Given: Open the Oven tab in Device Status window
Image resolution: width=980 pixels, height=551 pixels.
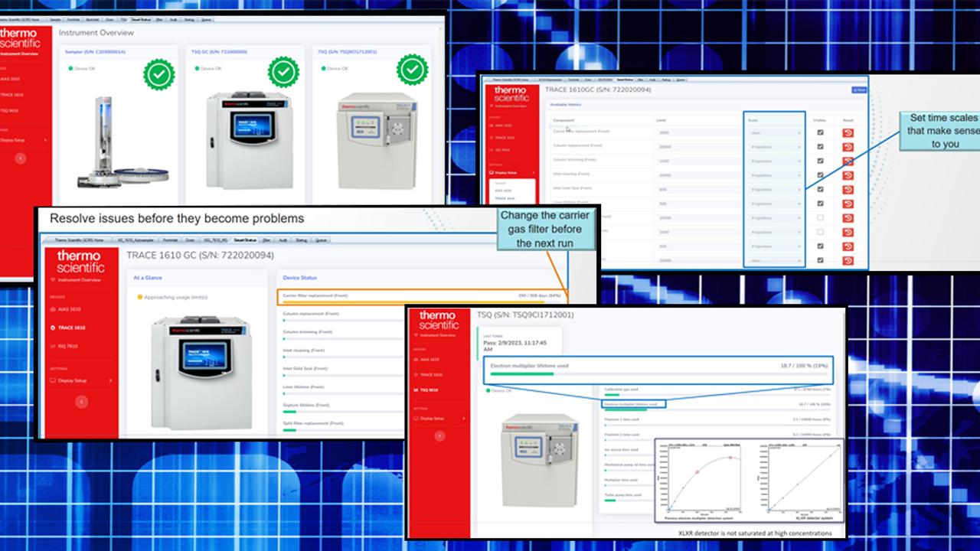Looking at the screenshot, I should coord(190,240).
